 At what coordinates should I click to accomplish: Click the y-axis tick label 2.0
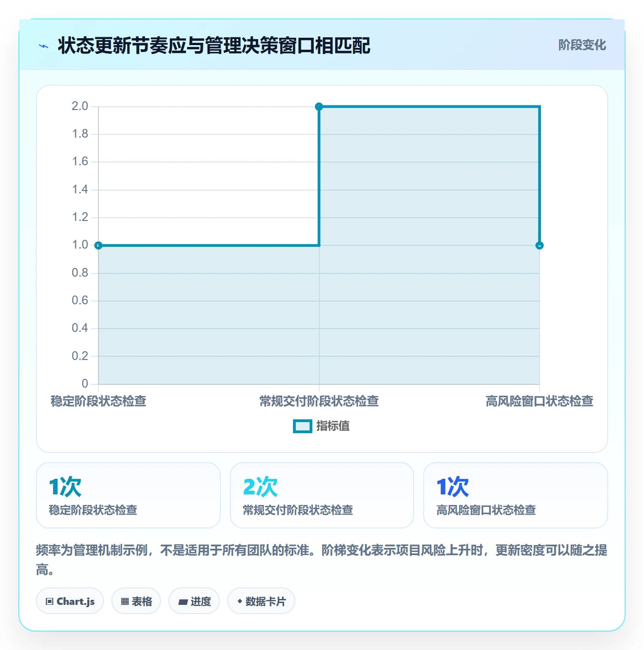(80, 106)
